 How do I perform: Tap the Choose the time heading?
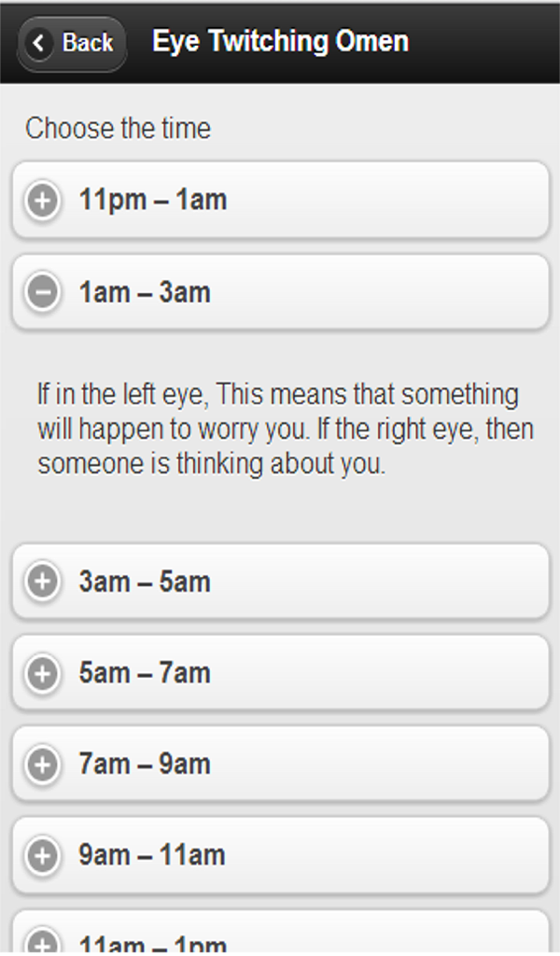(118, 129)
